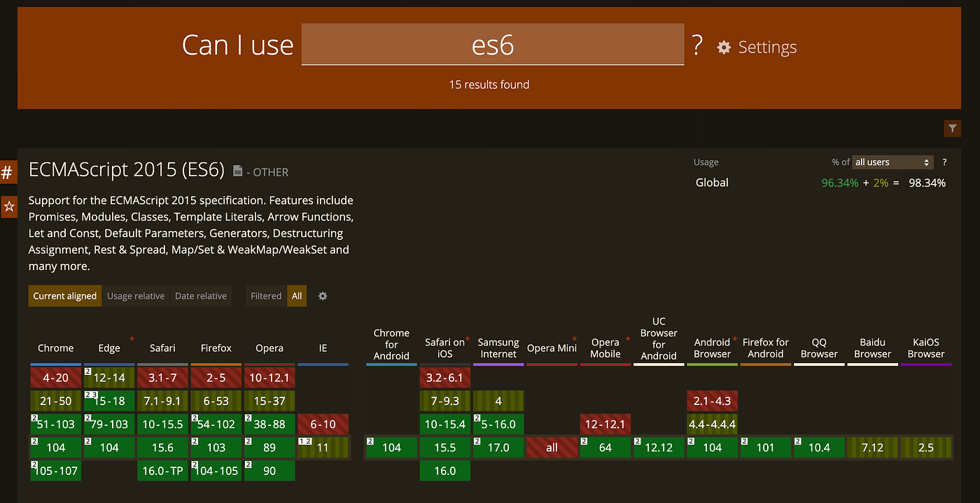The height and width of the screenshot is (503, 980).
Task: Select Edge 15-18 support cell
Action: [x=109, y=401]
